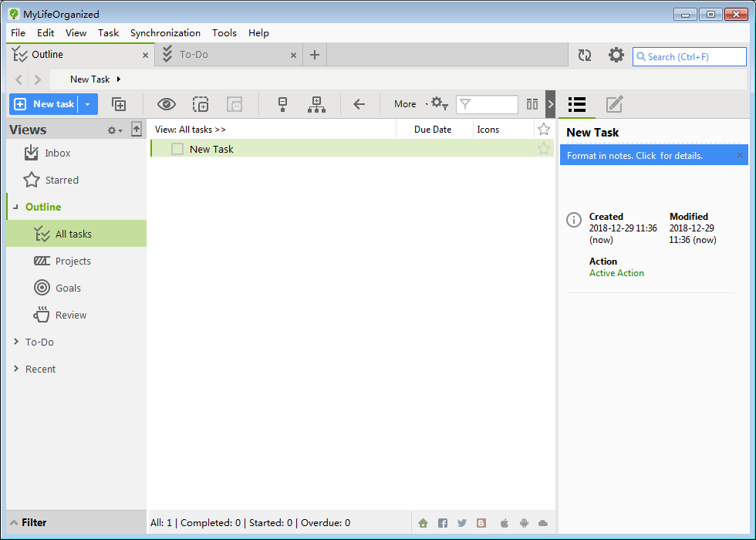The width and height of the screenshot is (756, 540).
Task: Collapse the Outline views section
Action: (17, 207)
